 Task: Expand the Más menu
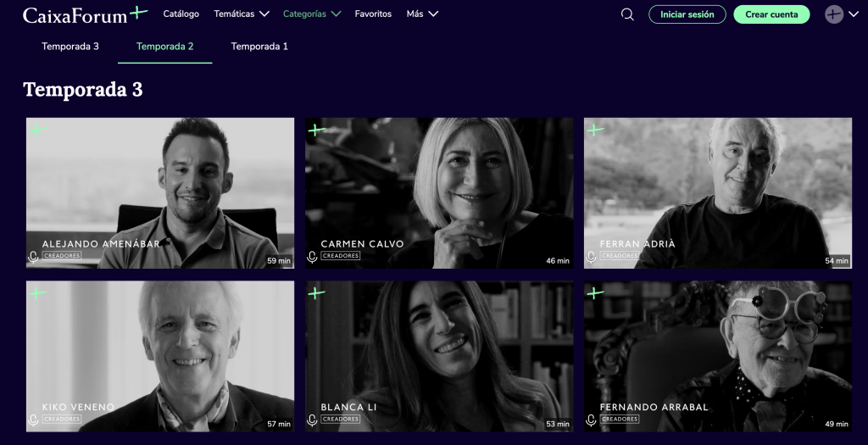[422, 14]
